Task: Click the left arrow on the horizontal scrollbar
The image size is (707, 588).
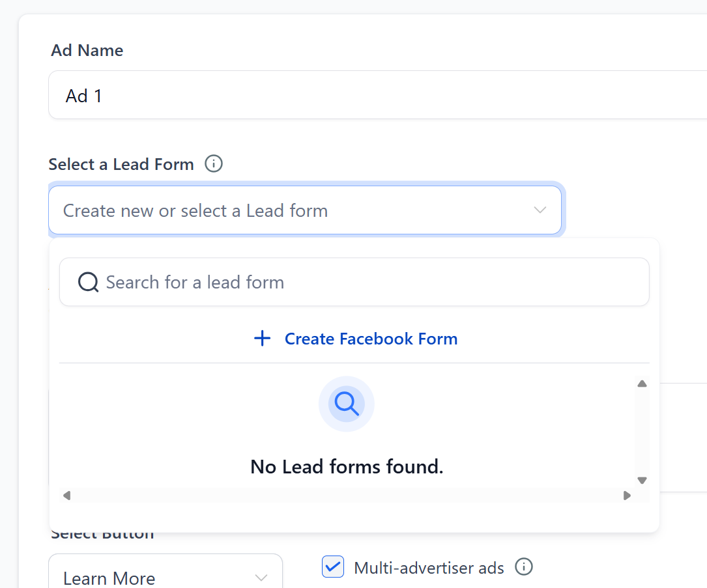Action: (66, 495)
